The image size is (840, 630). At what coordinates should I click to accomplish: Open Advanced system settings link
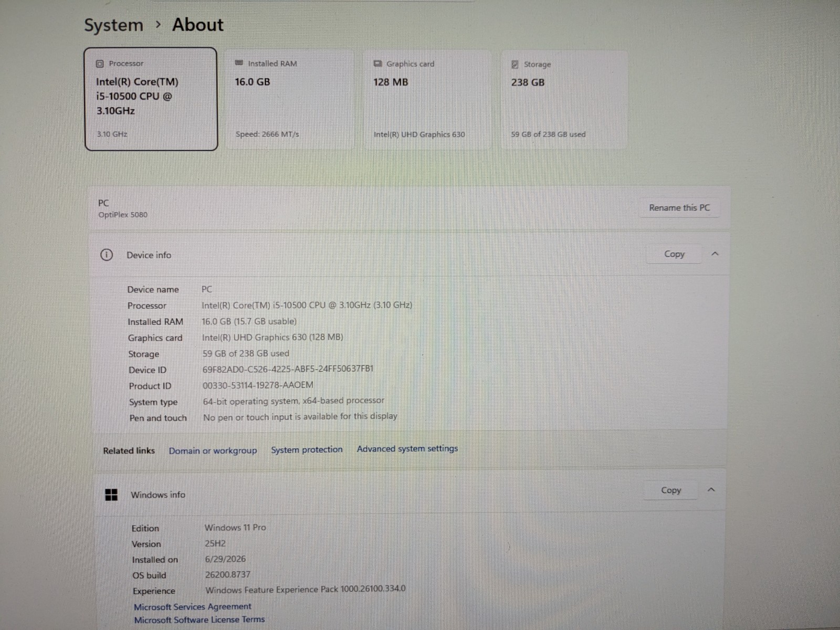pyautogui.click(x=407, y=448)
